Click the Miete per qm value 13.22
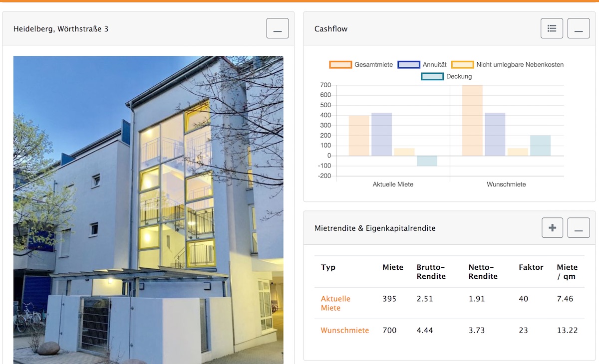599x364 pixels. (567, 330)
